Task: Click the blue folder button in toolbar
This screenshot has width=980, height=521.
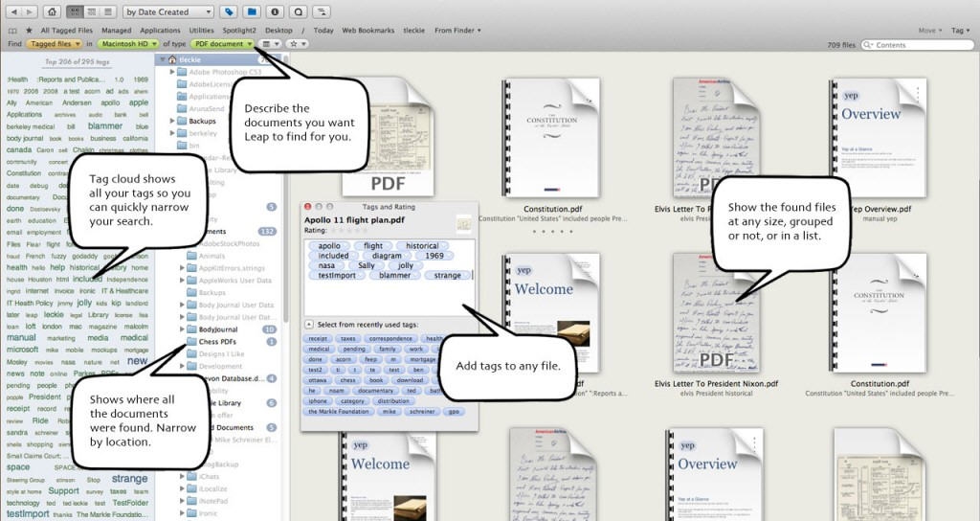Action: [x=252, y=11]
